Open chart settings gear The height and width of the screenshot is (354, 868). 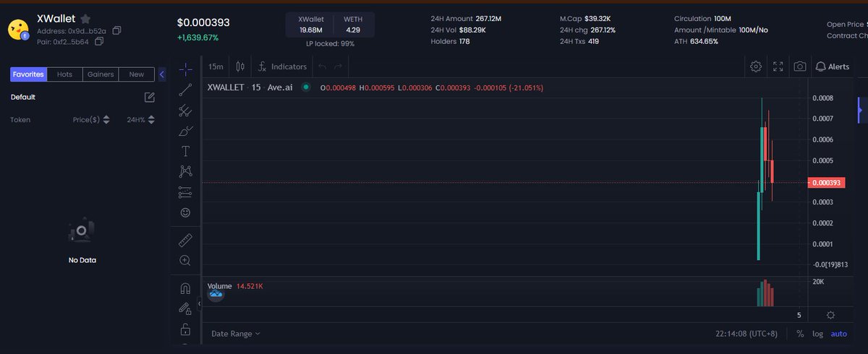click(x=756, y=66)
